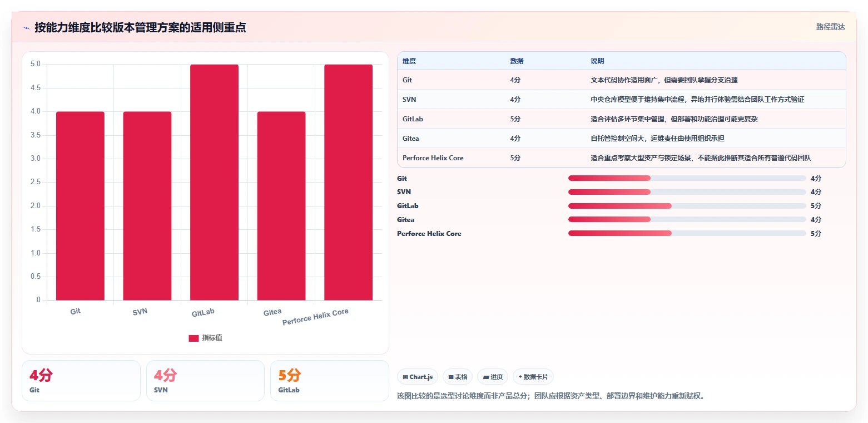Click the 5.0 y-axis tick label

[36, 64]
